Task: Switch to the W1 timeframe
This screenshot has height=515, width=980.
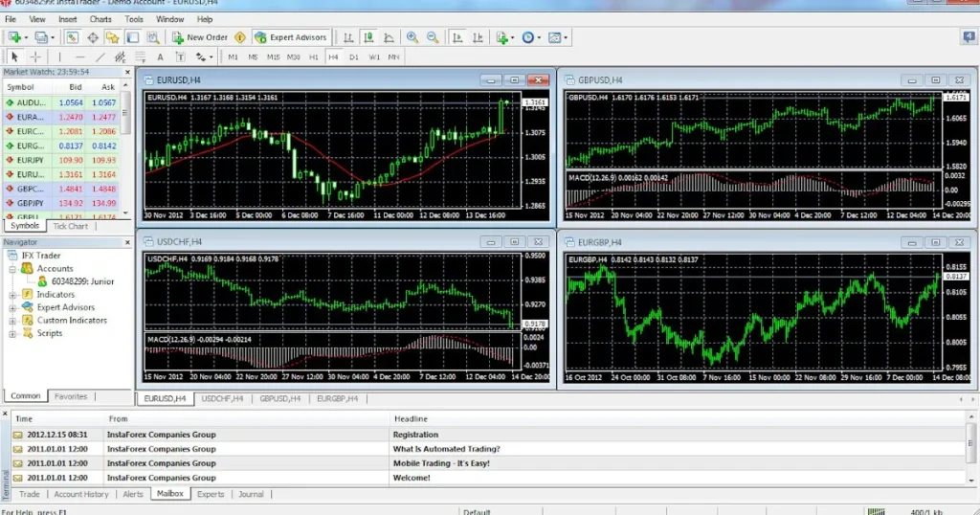Action: pos(374,56)
